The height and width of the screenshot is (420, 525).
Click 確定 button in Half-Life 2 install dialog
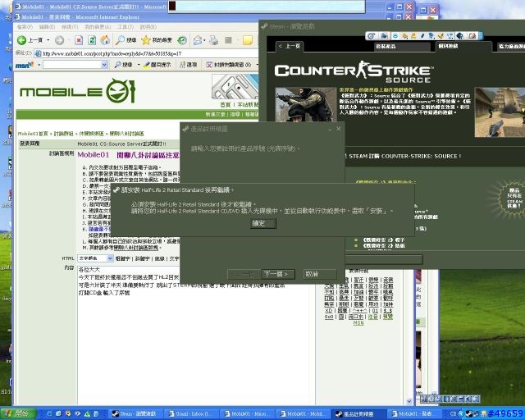coord(263,223)
